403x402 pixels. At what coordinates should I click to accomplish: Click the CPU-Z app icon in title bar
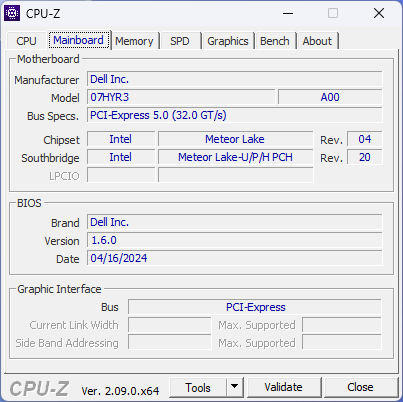(12, 13)
